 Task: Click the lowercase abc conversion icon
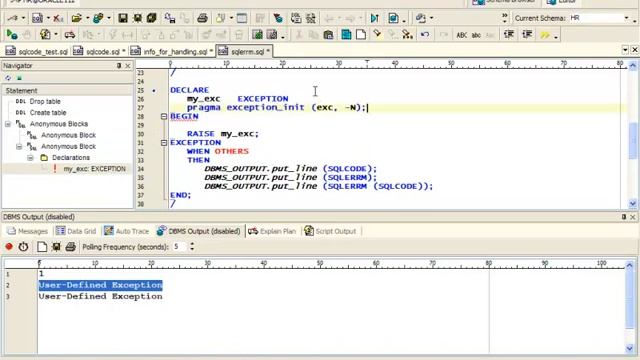click(x=476, y=35)
